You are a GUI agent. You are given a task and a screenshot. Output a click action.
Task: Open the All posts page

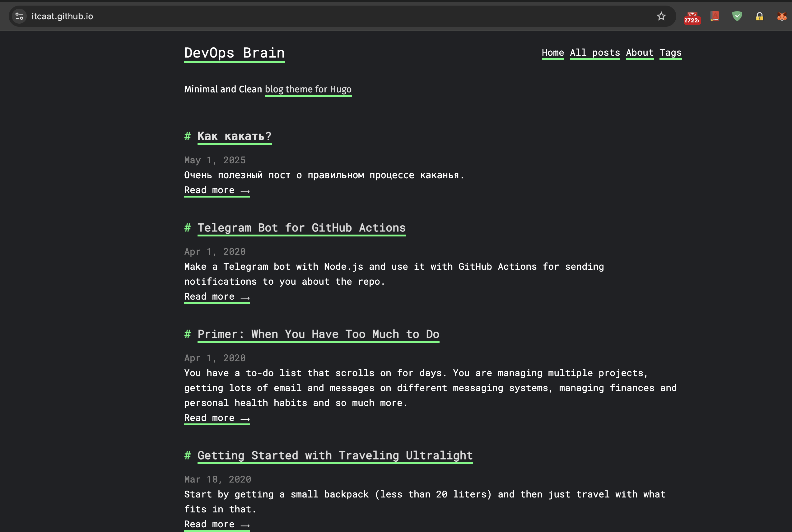(x=594, y=53)
